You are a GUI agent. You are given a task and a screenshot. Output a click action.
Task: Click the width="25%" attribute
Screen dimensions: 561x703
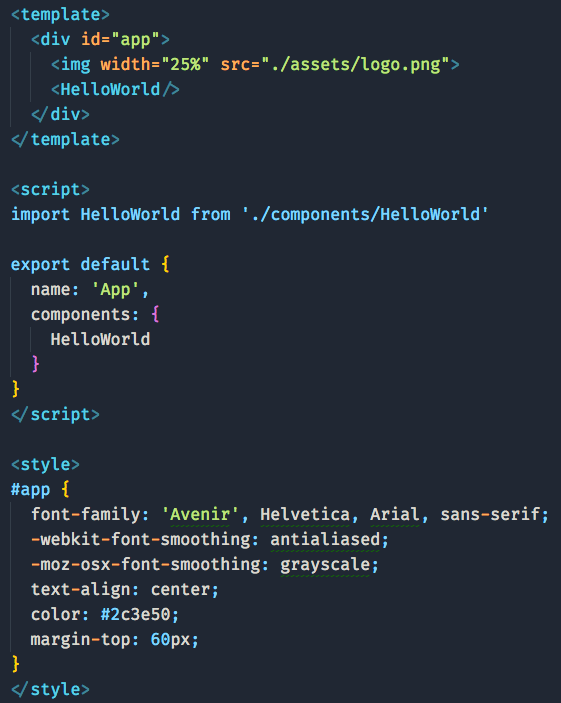click(155, 65)
